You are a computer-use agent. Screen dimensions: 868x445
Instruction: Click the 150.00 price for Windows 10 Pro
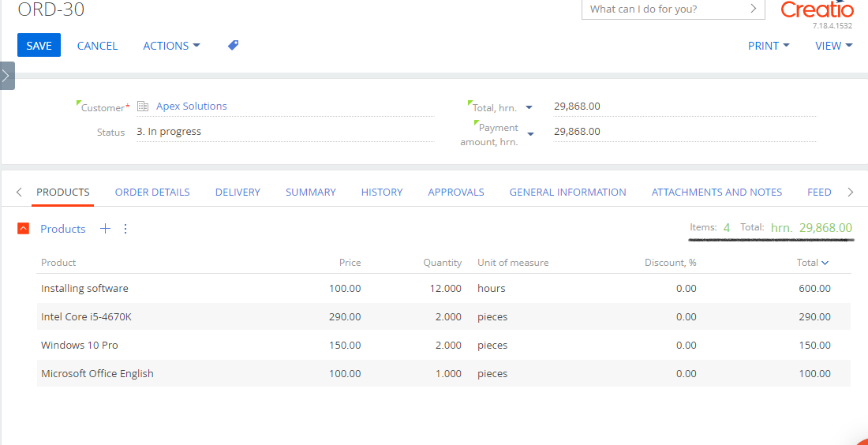point(345,345)
